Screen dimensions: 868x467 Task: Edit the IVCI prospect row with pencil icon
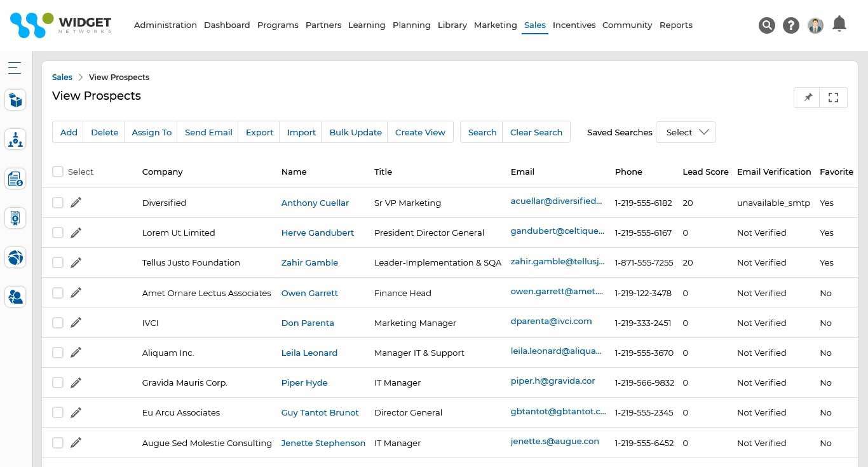(x=76, y=323)
